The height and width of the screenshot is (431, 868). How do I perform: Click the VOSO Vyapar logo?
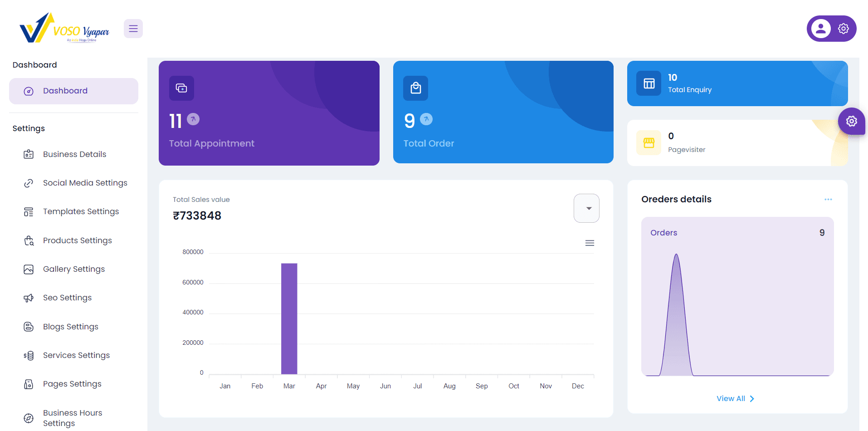[x=64, y=28]
